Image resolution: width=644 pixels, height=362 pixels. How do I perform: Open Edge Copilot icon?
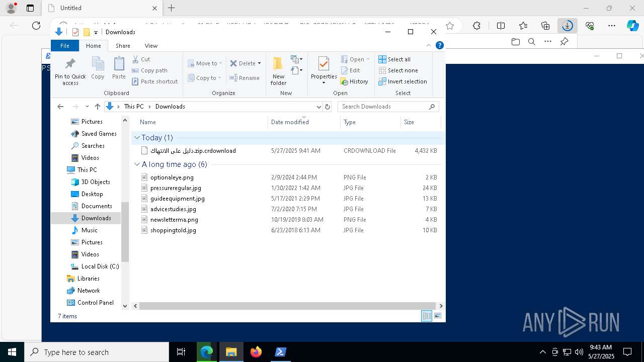click(632, 26)
